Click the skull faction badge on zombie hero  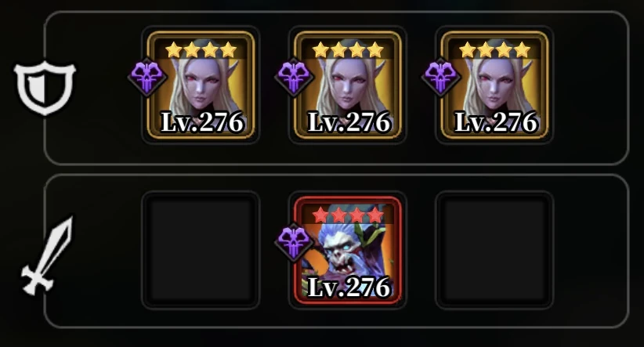pos(294,241)
